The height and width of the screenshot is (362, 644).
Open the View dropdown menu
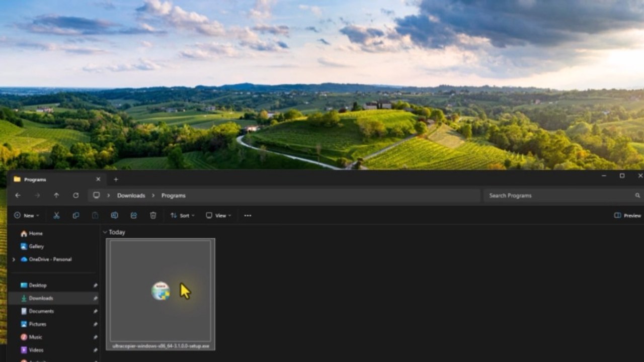point(218,216)
